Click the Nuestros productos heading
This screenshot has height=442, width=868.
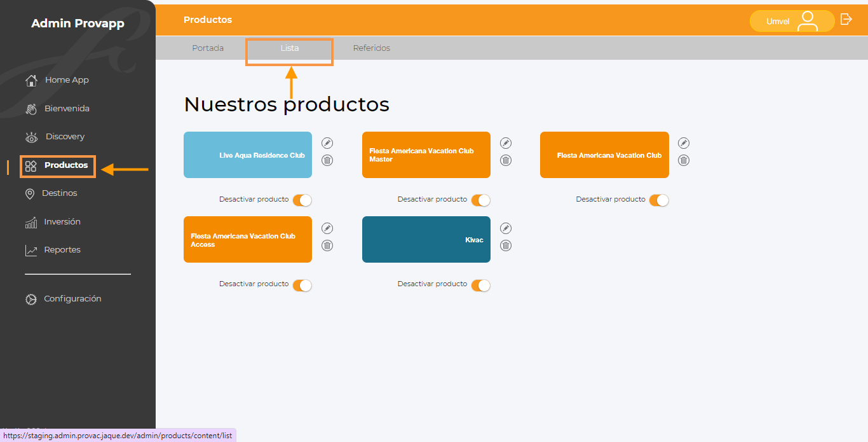point(287,104)
